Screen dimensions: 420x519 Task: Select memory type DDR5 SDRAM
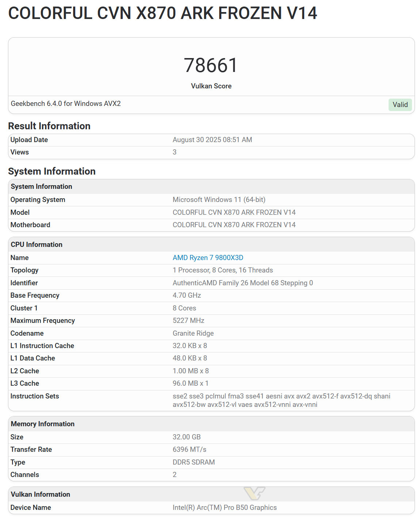[194, 462]
